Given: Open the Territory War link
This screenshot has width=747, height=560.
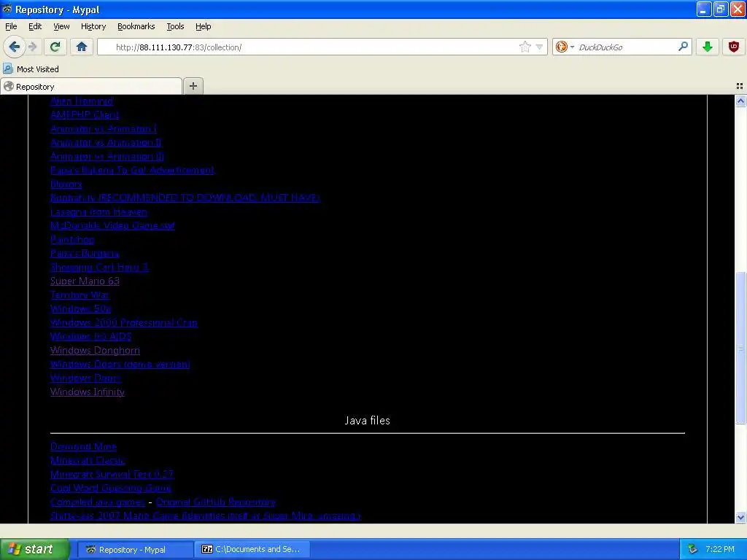Looking at the screenshot, I should (x=80, y=295).
